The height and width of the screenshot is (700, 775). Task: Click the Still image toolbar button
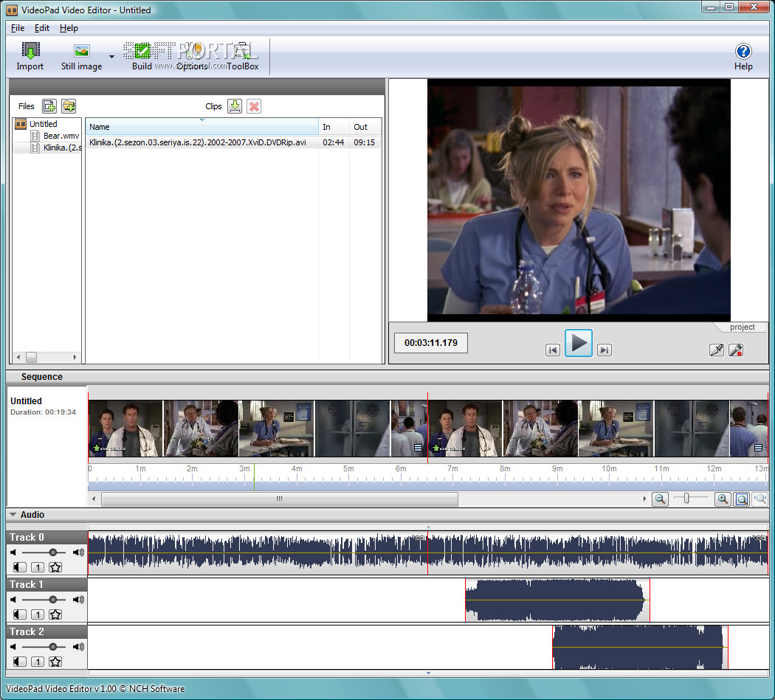(x=81, y=56)
